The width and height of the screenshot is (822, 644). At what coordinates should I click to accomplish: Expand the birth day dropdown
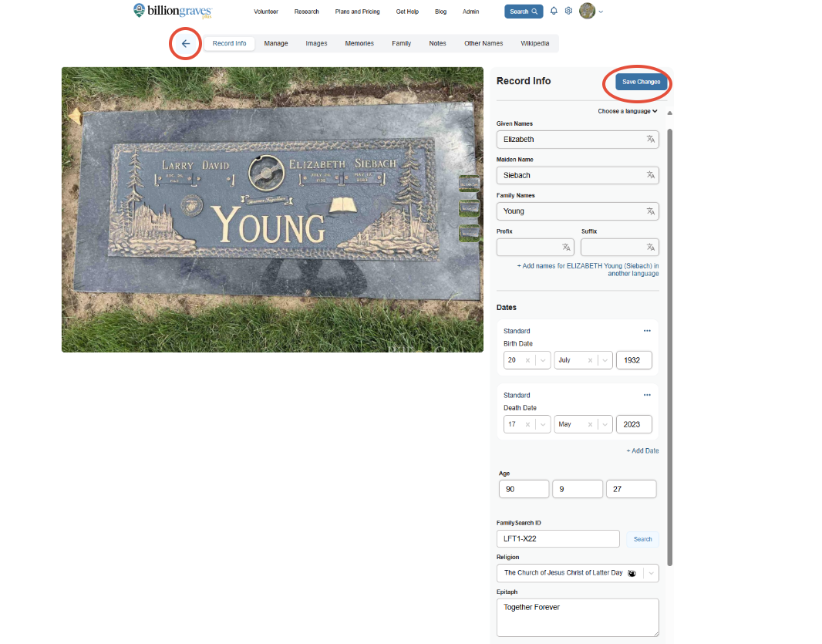[x=543, y=360]
